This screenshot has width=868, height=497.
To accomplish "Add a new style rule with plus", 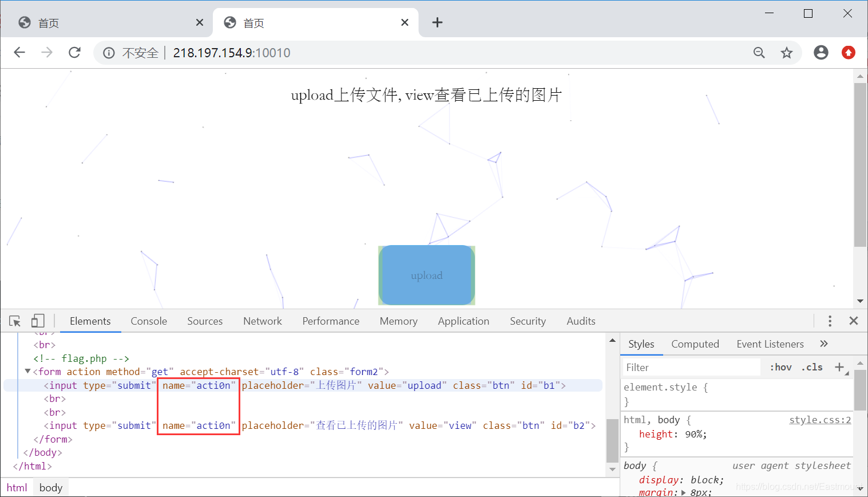I will pos(839,368).
